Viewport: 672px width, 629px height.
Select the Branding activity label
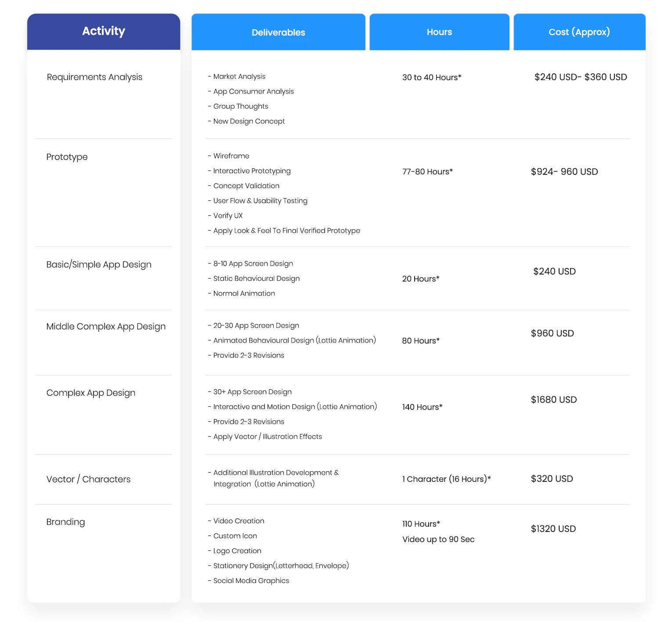click(65, 522)
